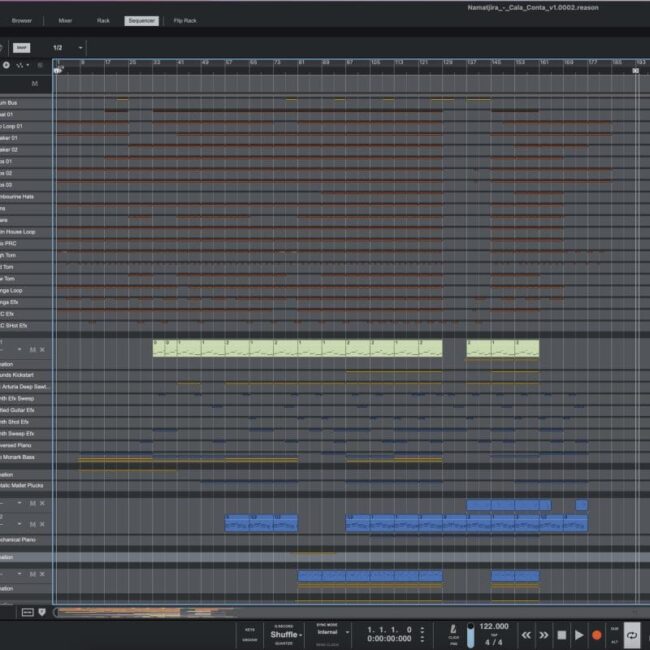
Task: Switch to the Browser tab
Action: click(x=21, y=20)
